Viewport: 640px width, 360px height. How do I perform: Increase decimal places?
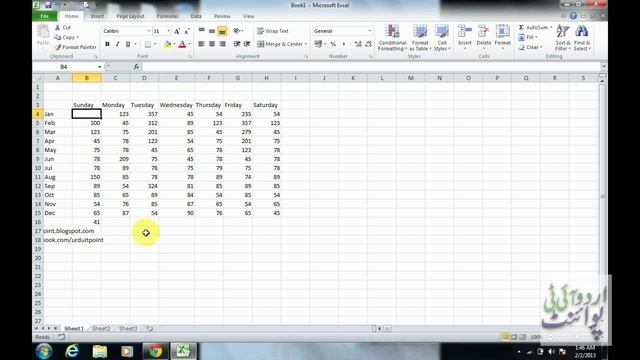pyautogui.click(x=358, y=44)
